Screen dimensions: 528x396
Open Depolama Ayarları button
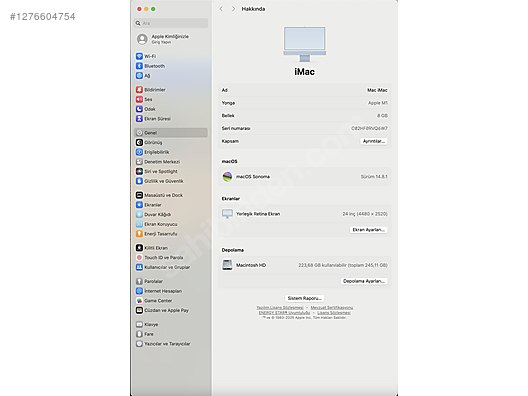[364, 281]
